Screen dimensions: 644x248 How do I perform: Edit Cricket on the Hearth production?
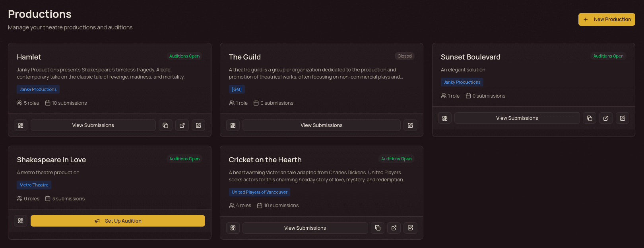[410, 228]
